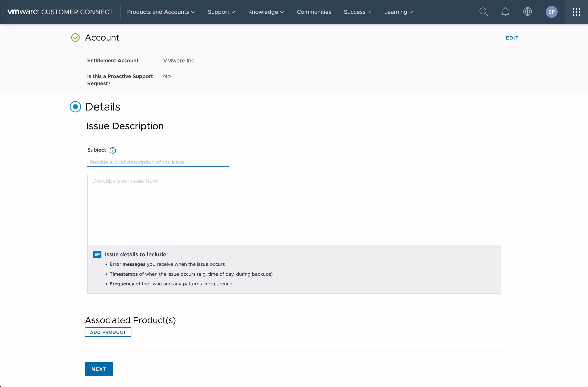This screenshot has width=588, height=387.
Task: Click the NEXT button
Action: [x=99, y=369]
